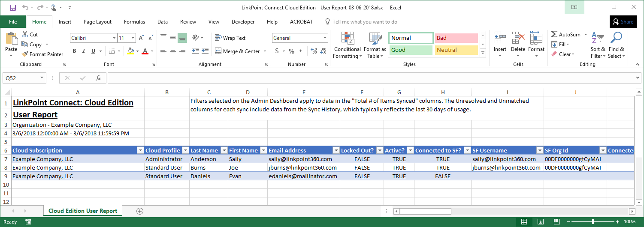Toggle Bold formatting

pyautogui.click(x=74, y=51)
